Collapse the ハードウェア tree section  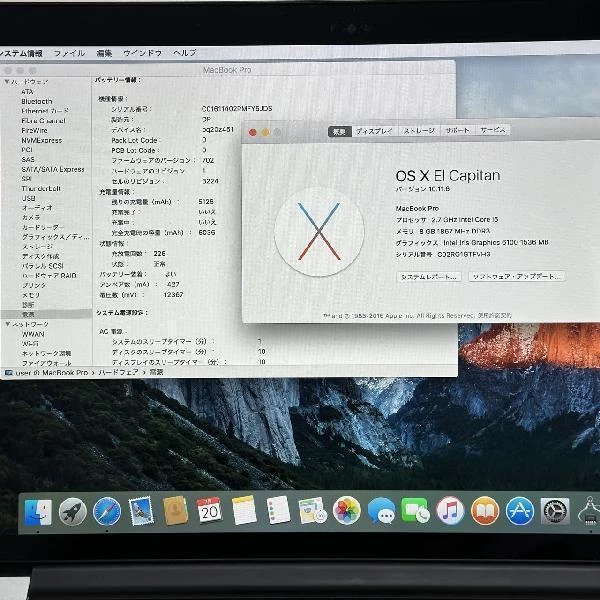pyautogui.click(x=7, y=82)
